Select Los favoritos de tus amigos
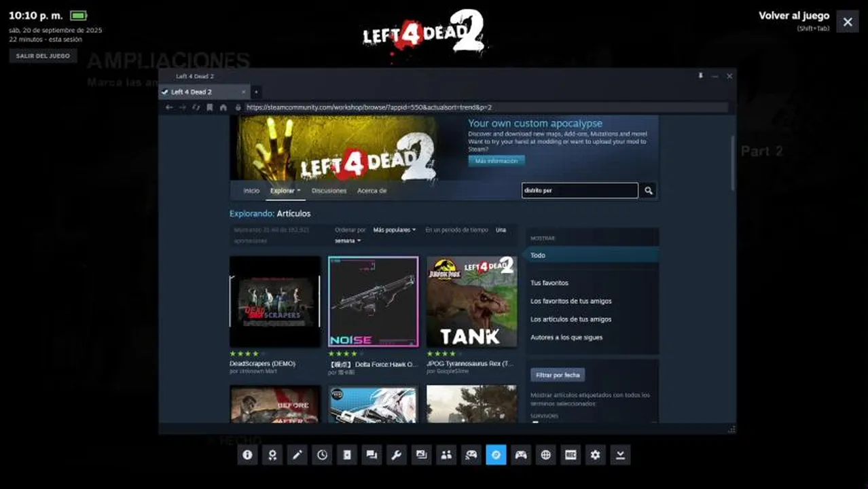This screenshot has width=868, height=489. click(x=571, y=301)
